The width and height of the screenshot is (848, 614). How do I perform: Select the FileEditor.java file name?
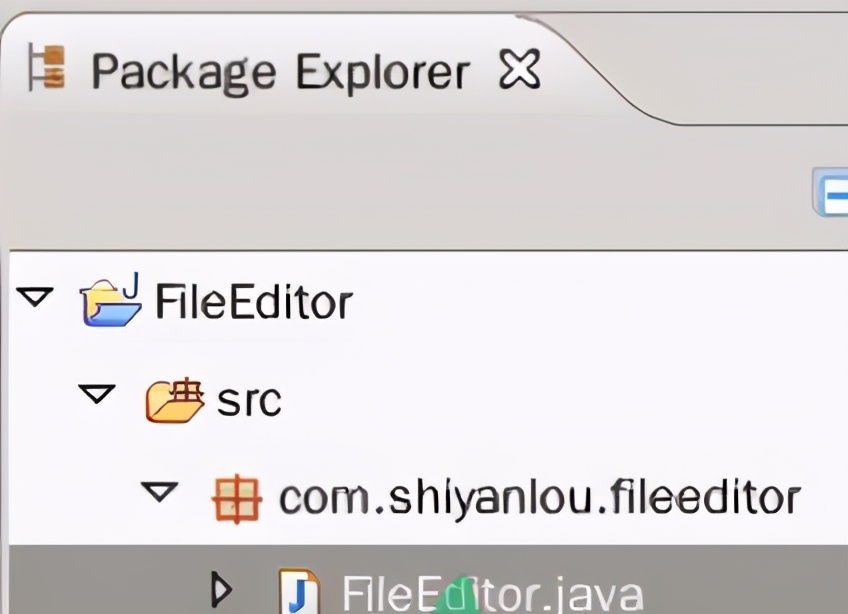point(492,593)
